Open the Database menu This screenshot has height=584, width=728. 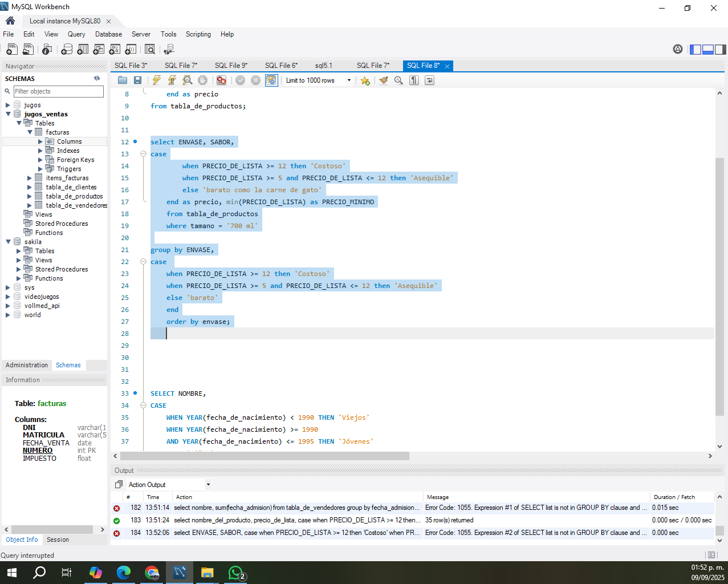(108, 34)
